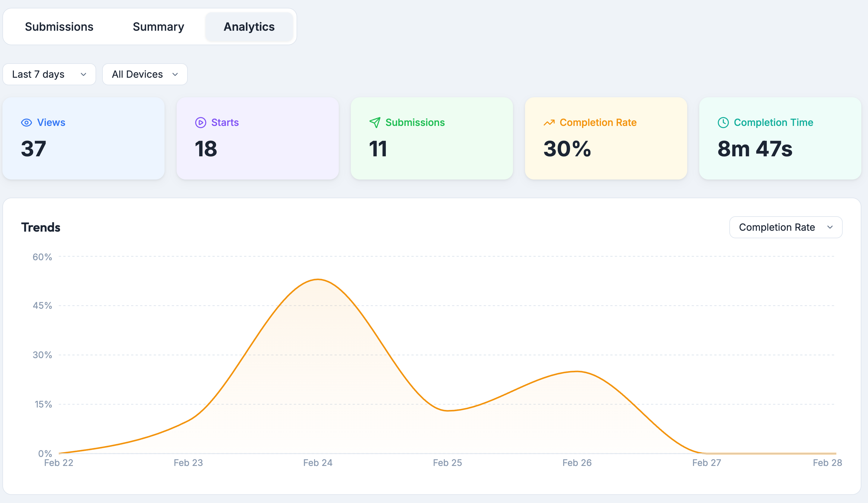
Task: Expand the chevron next to All Devices
Action: click(x=175, y=74)
